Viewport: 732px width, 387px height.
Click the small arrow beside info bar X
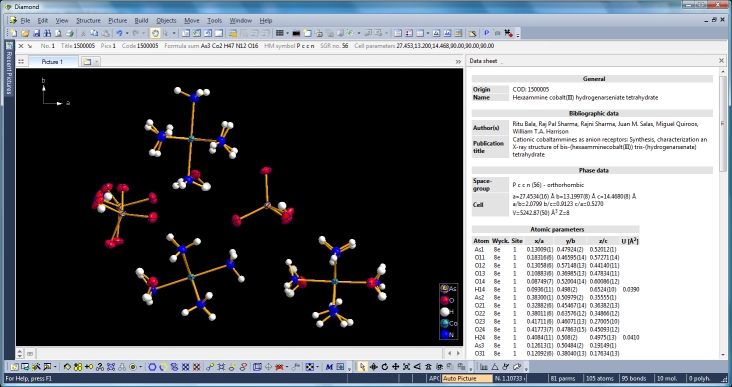29,46
